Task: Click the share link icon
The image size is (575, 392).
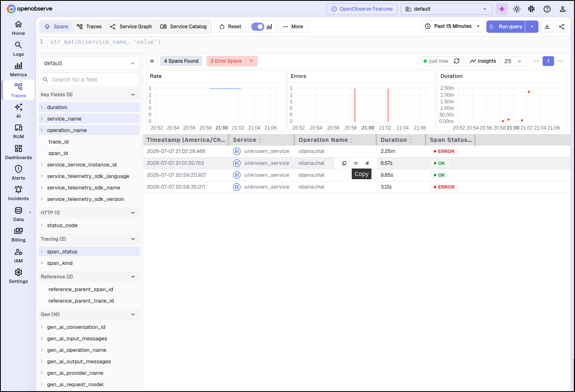Action: click(562, 27)
